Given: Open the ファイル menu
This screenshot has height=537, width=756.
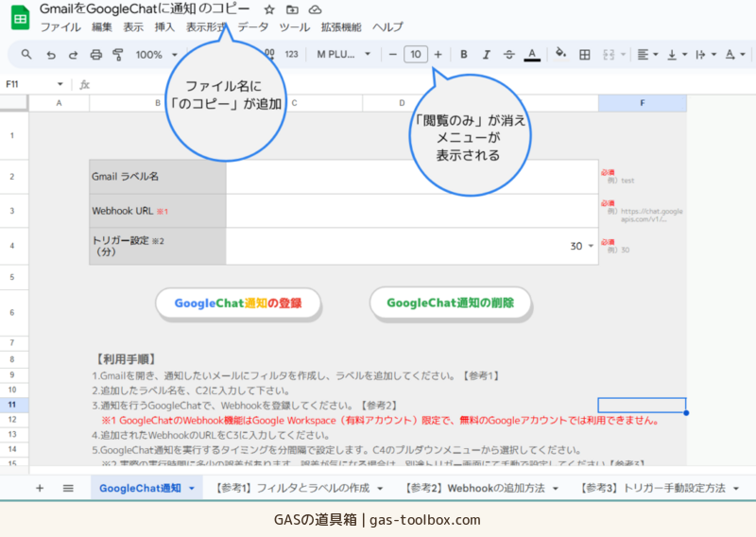Looking at the screenshot, I should 60,27.
